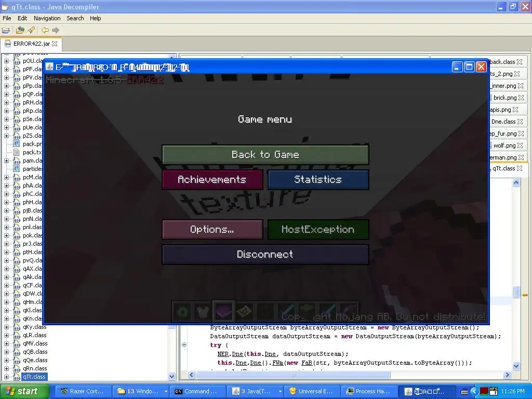Expand the pQP.class tree node
The width and height of the screenshot is (532, 399).
point(6,95)
